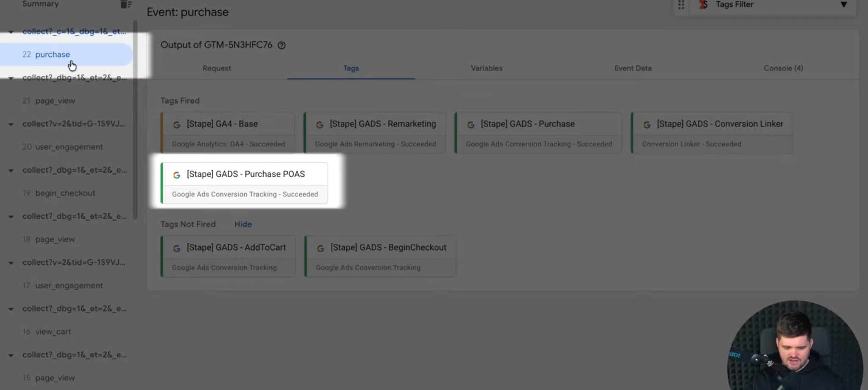Click the sidebar vertical scrollbar
Screen dimensions: 868x390
click(x=135, y=119)
